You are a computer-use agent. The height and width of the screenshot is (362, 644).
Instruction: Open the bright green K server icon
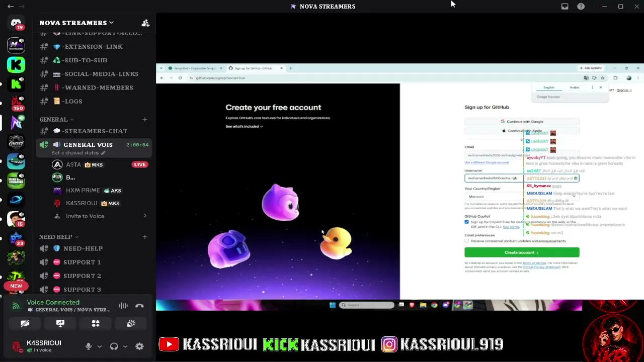[16, 65]
